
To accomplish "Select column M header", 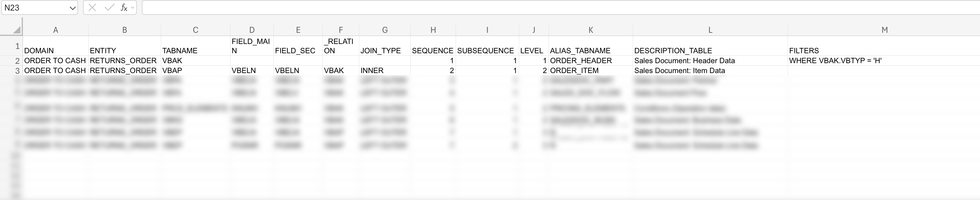I will [885, 29].
